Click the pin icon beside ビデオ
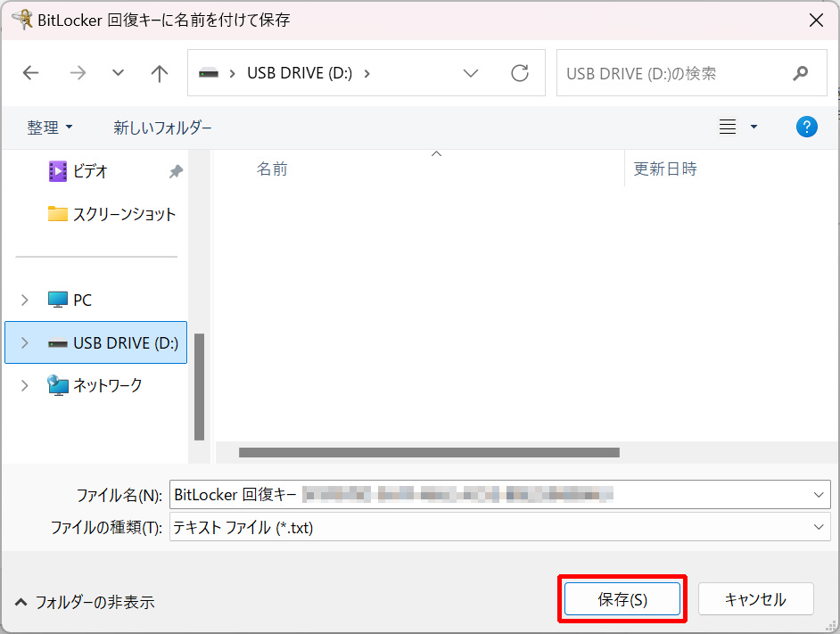 click(176, 171)
